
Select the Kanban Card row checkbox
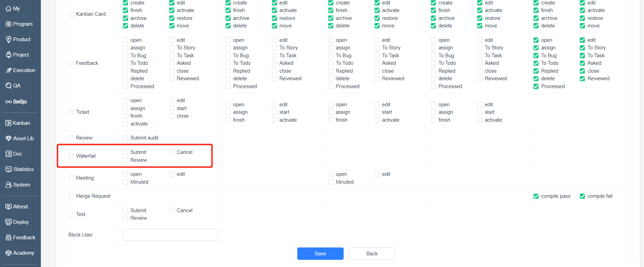pos(71,14)
